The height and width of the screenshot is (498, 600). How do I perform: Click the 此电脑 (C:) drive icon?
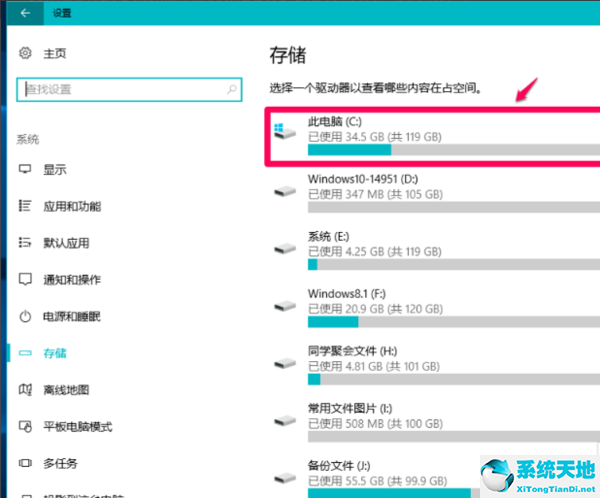[x=285, y=131]
